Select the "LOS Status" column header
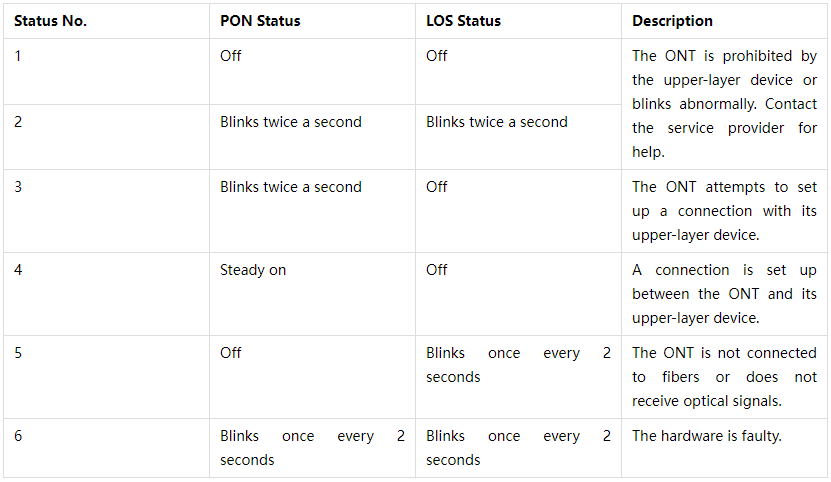The image size is (831, 482). [x=464, y=21]
